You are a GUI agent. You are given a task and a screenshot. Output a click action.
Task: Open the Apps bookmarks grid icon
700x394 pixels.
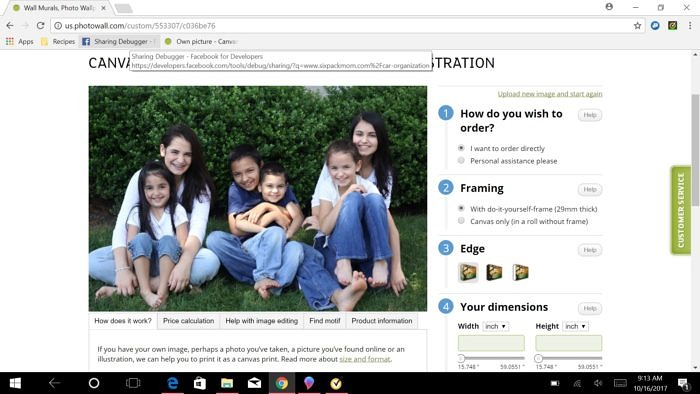click(x=10, y=41)
